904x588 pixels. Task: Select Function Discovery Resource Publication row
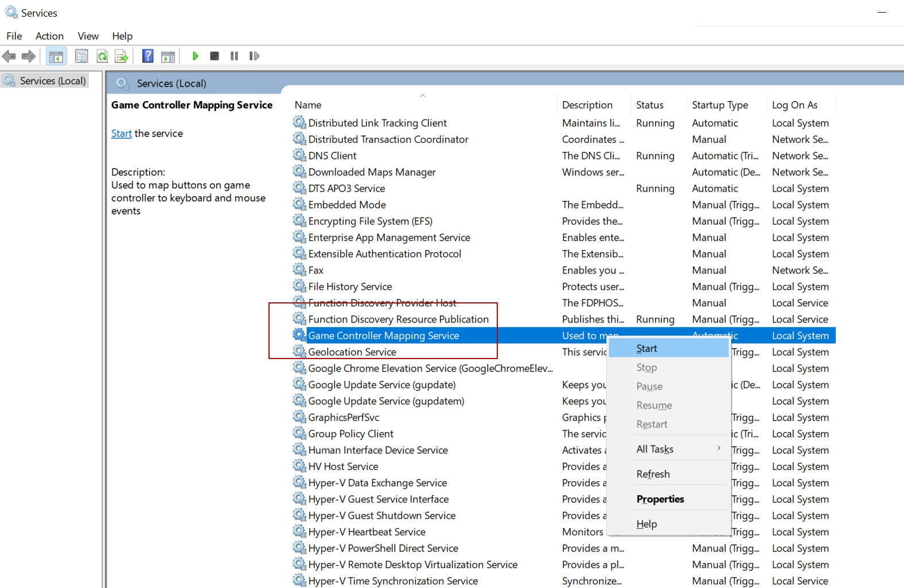(x=563, y=319)
